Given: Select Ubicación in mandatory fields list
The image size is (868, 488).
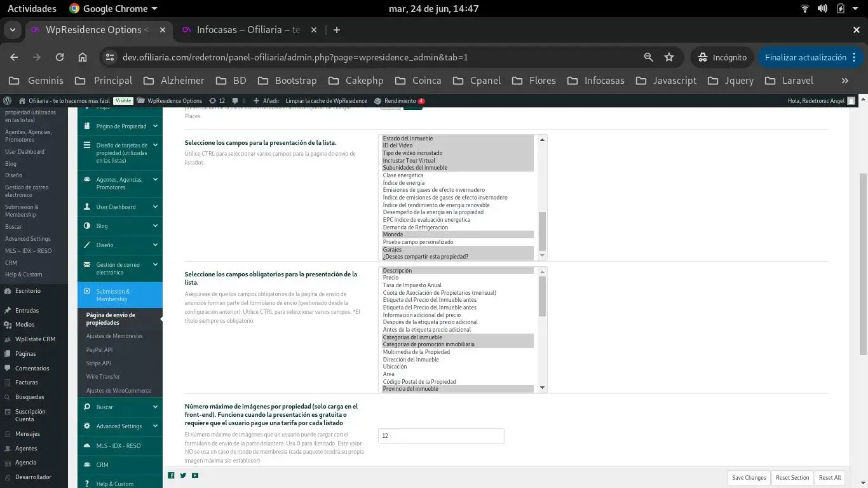Looking at the screenshot, I should [458, 367].
